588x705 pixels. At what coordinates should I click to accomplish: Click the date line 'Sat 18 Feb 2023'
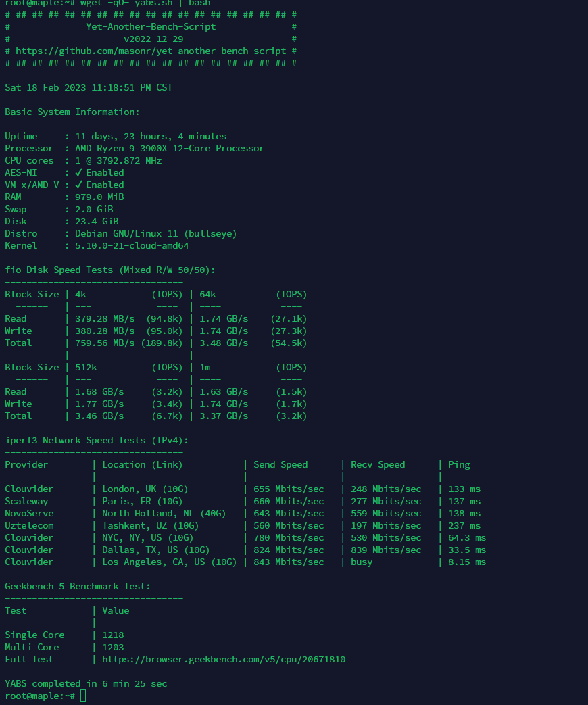click(45, 88)
